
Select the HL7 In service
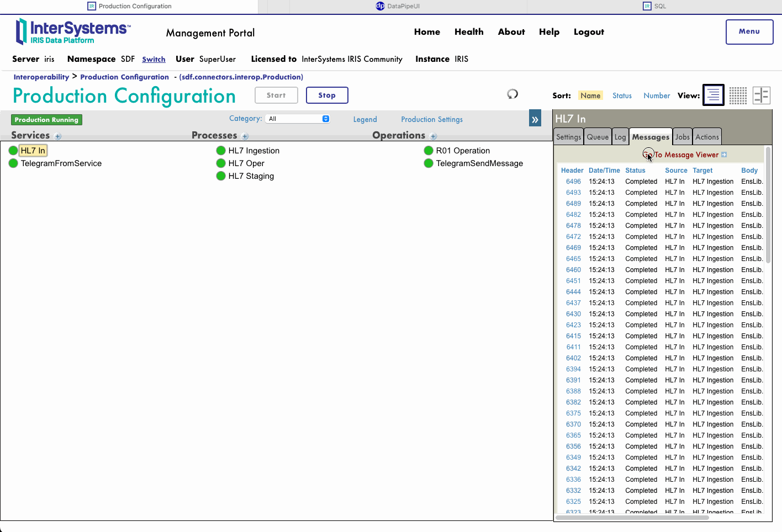33,151
